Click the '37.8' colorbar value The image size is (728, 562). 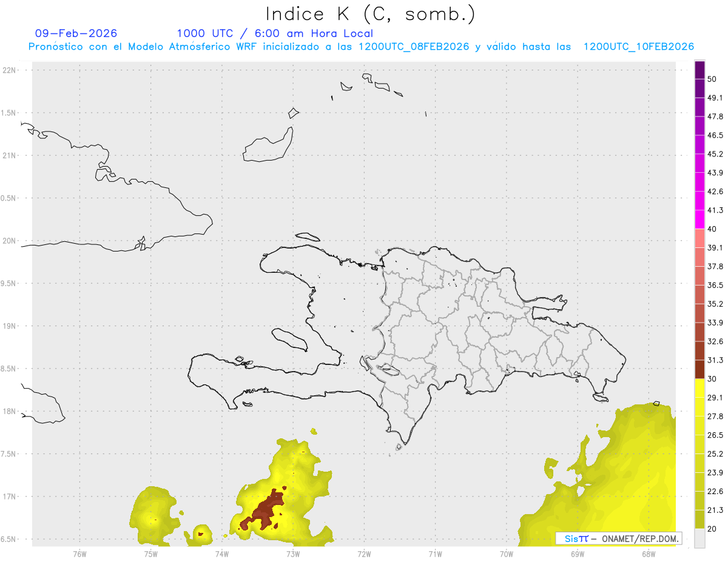pos(715,266)
